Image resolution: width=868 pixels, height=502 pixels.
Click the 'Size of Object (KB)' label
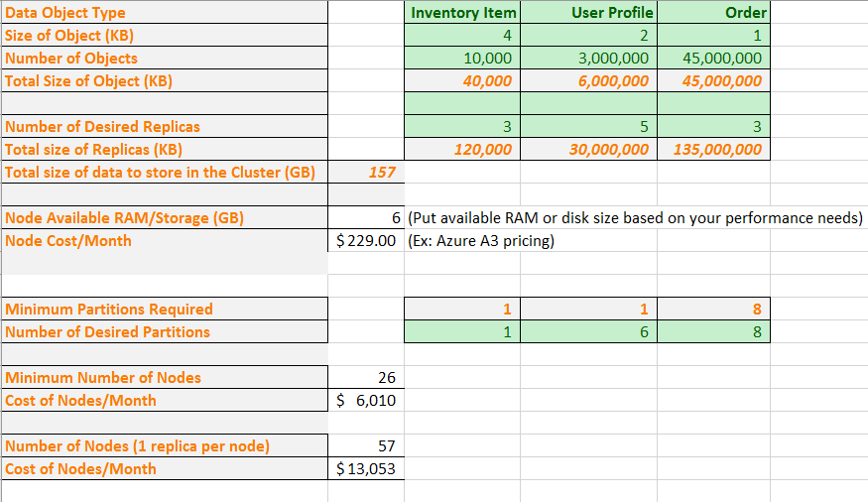point(165,35)
